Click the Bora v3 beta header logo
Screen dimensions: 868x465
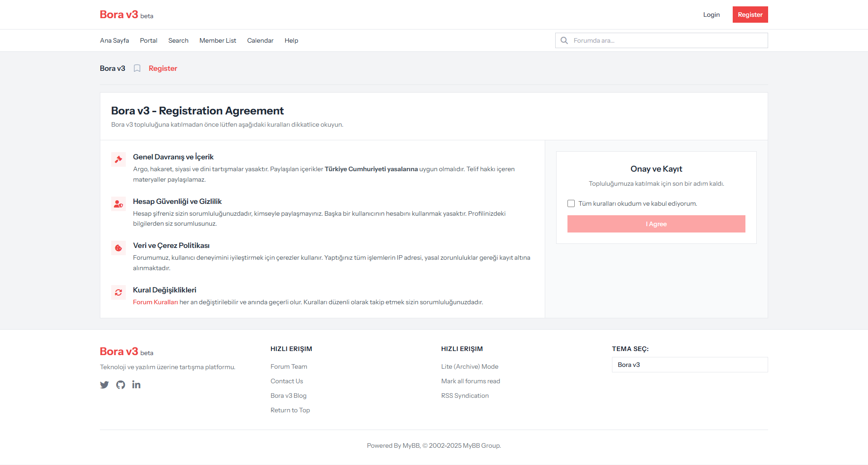[127, 15]
